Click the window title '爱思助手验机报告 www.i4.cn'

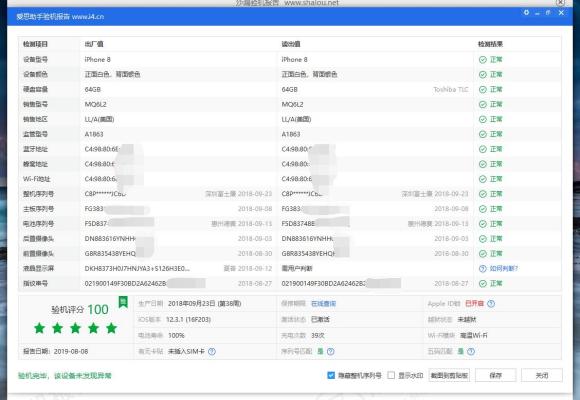coord(60,17)
